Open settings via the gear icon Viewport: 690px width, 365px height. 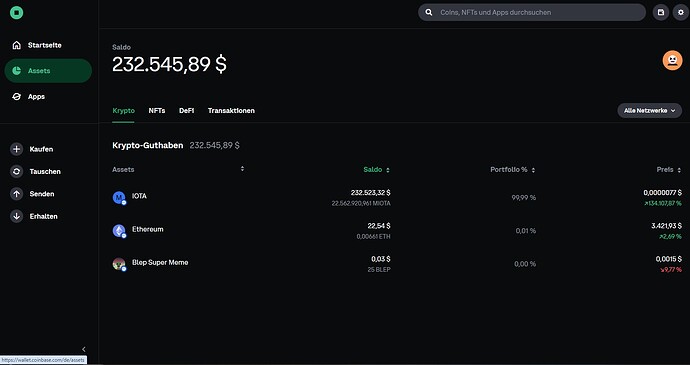[x=681, y=12]
